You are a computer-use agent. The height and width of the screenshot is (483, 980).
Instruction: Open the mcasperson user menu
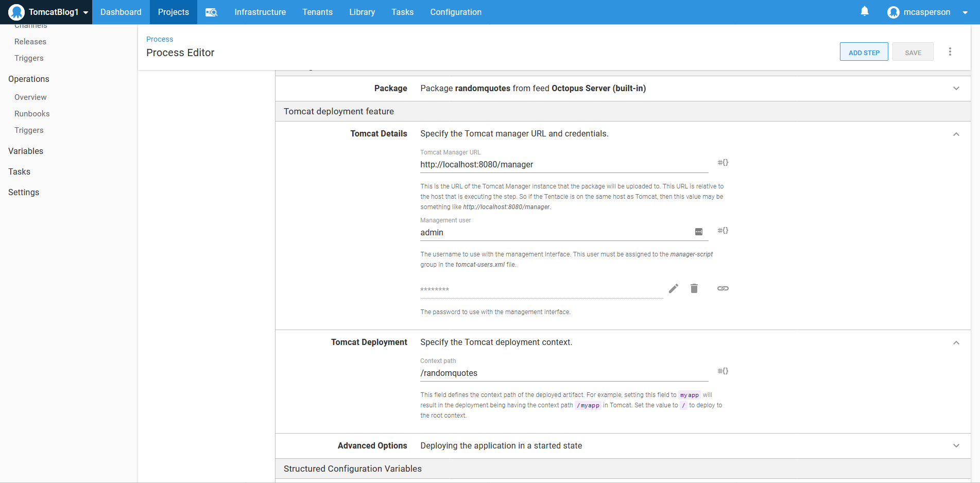pos(927,12)
